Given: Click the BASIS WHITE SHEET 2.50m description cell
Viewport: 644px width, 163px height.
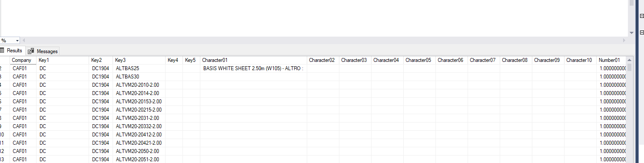Looking at the screenshot, I should click(253, 68).
